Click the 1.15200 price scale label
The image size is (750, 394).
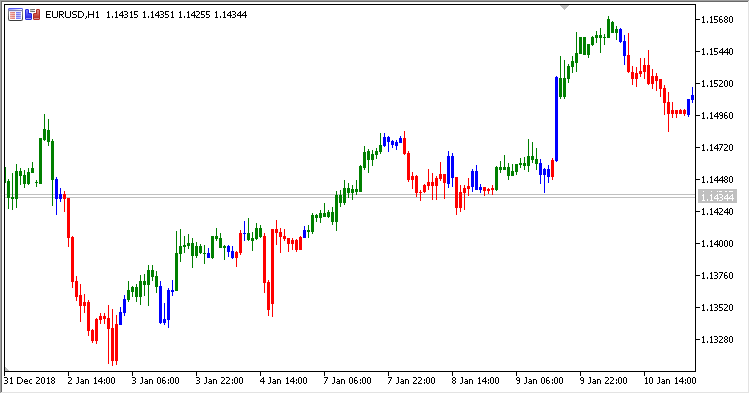coord(717,84)
